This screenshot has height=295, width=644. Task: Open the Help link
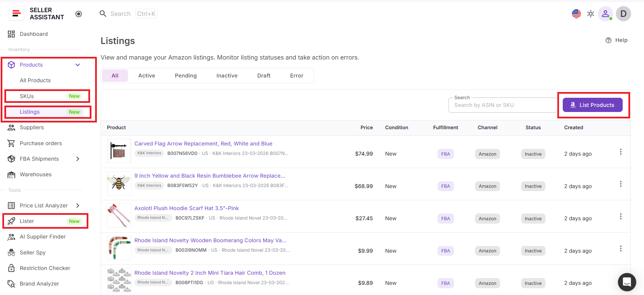click(x=617, y=40)
